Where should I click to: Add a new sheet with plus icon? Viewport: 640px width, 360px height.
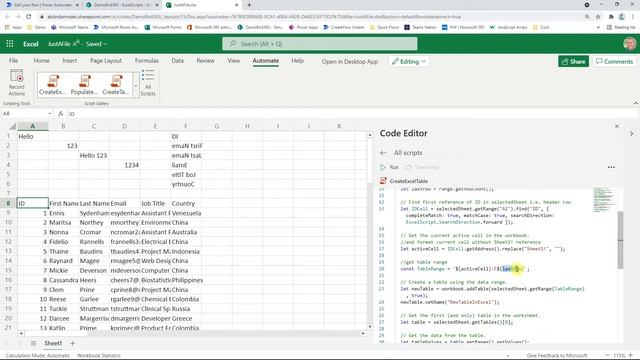coord(72,343)
